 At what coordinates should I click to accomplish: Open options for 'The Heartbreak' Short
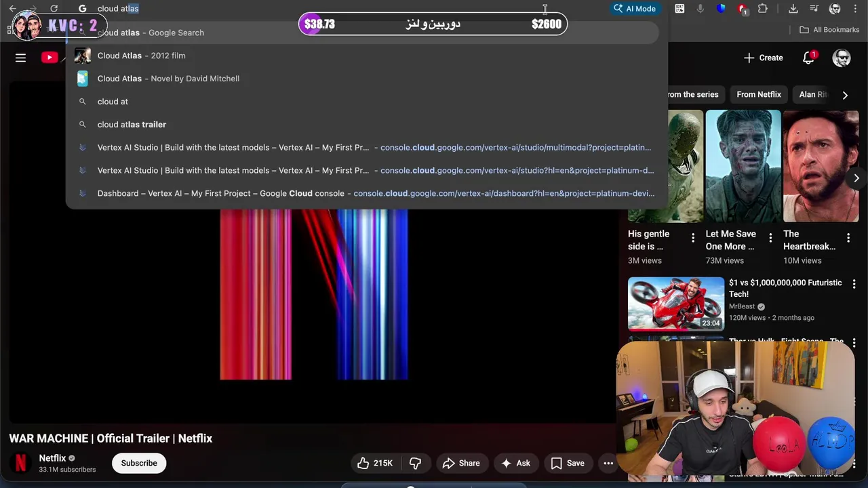pyautogui.click(x=848, y=238)
